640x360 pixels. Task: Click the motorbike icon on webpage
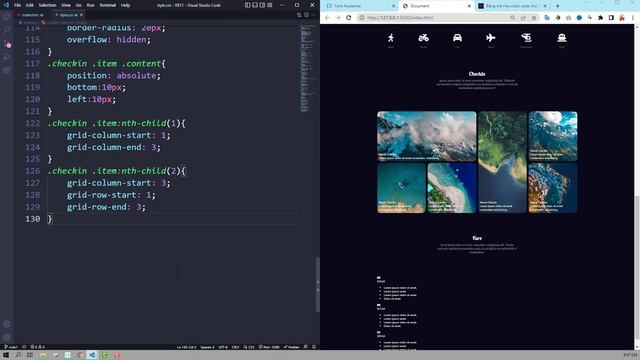click(424, 38)
